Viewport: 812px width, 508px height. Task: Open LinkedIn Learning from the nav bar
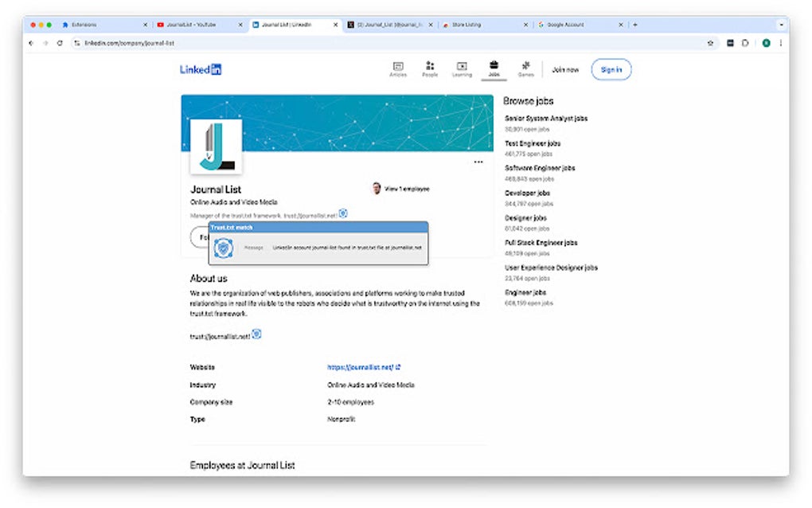(x=462, y=68)
